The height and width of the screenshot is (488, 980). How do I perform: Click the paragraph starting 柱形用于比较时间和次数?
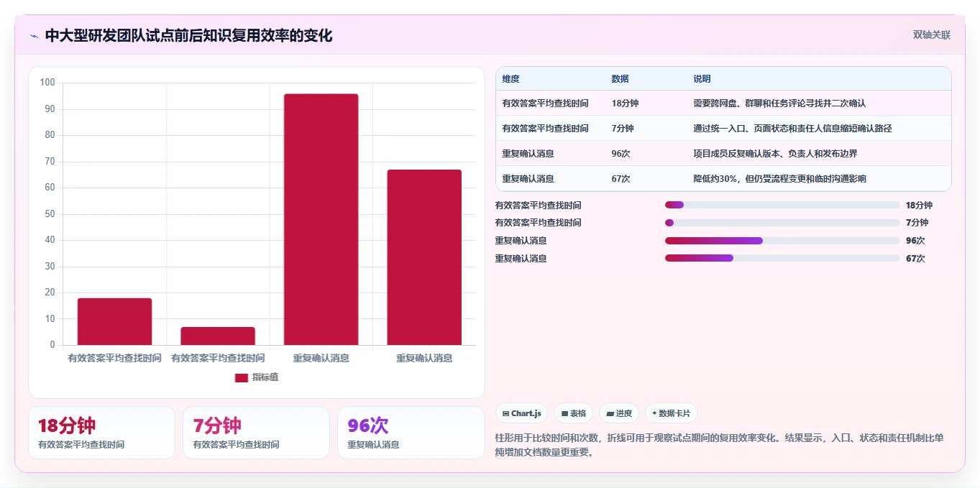click(720, 445)
